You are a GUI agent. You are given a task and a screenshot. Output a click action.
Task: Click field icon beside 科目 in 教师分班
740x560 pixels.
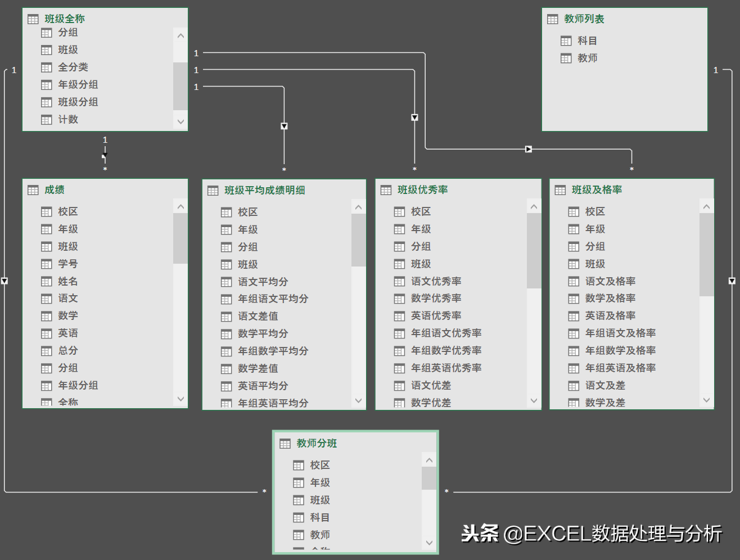coord(299,518)
